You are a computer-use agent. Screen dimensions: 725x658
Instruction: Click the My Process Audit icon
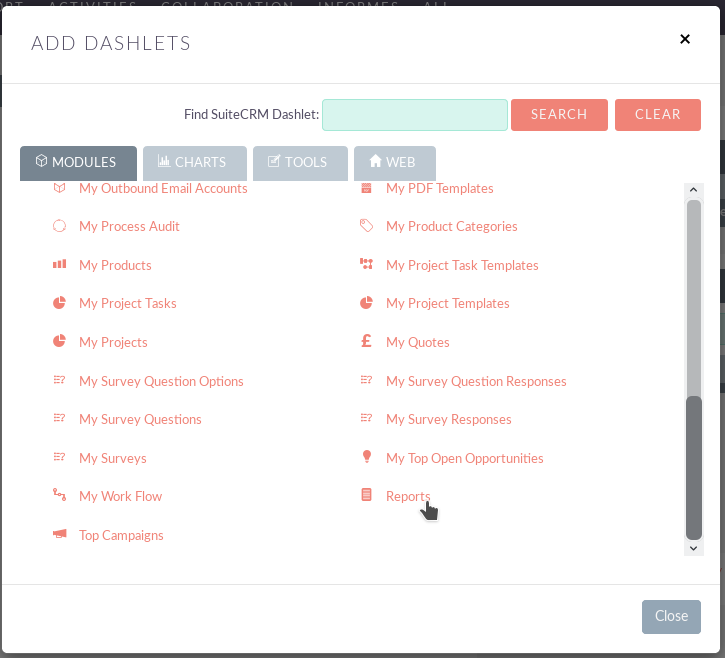(x=60, y=226)
